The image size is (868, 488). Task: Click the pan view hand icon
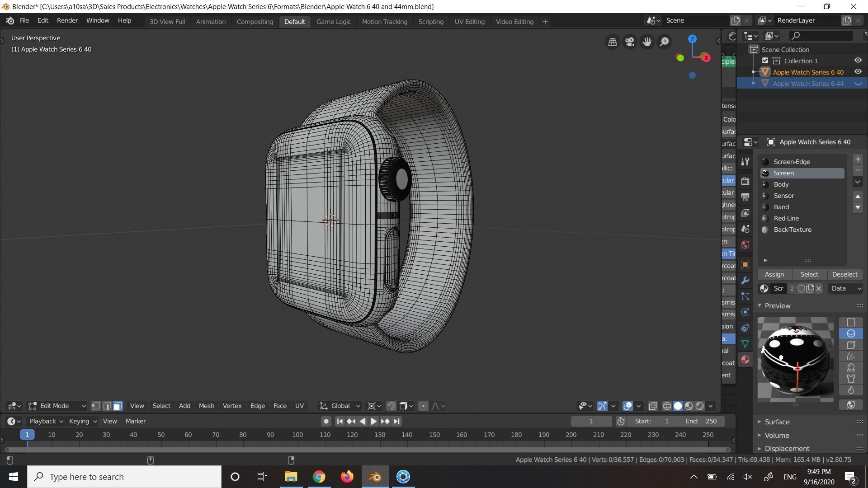(647, 42)
